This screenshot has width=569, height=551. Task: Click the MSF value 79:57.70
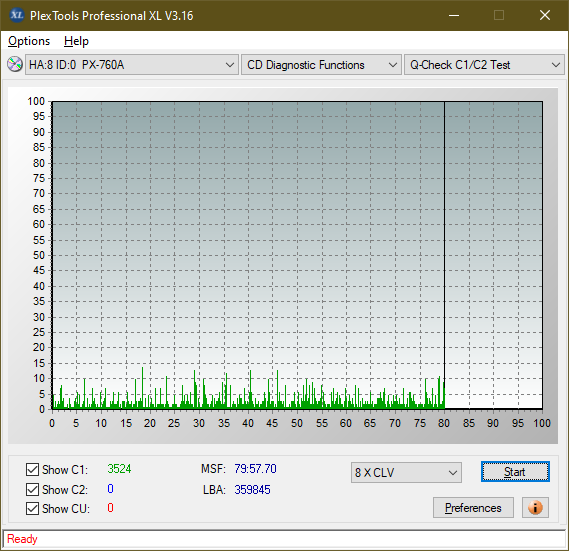255,469
